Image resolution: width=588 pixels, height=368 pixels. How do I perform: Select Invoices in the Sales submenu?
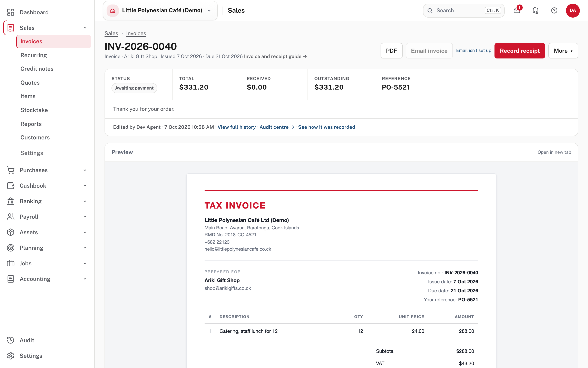tap(54, 42)
